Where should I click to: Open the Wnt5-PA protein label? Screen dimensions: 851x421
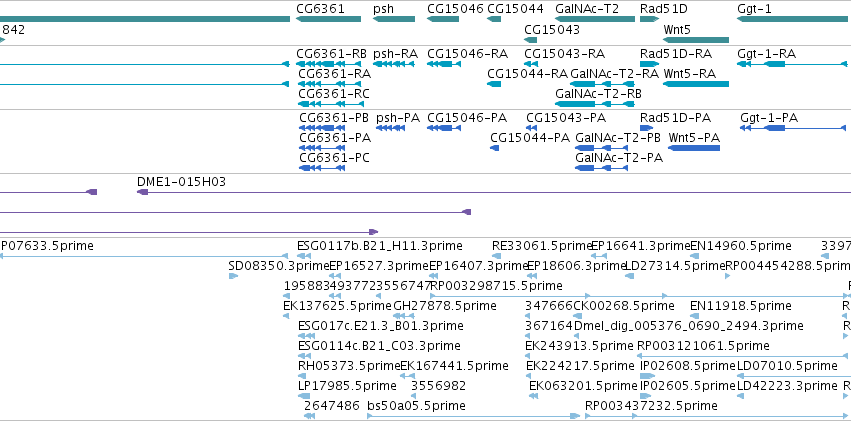coord(694,138)
